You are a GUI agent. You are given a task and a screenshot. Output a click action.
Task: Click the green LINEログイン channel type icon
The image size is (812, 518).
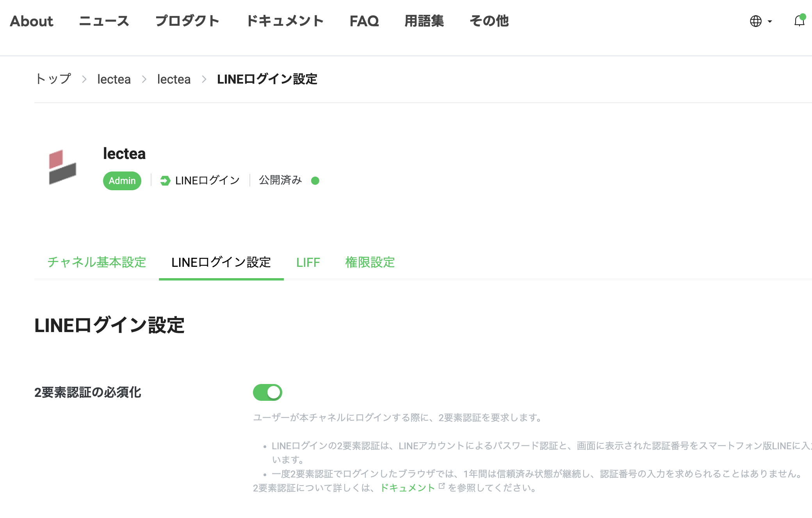(166, 180)
